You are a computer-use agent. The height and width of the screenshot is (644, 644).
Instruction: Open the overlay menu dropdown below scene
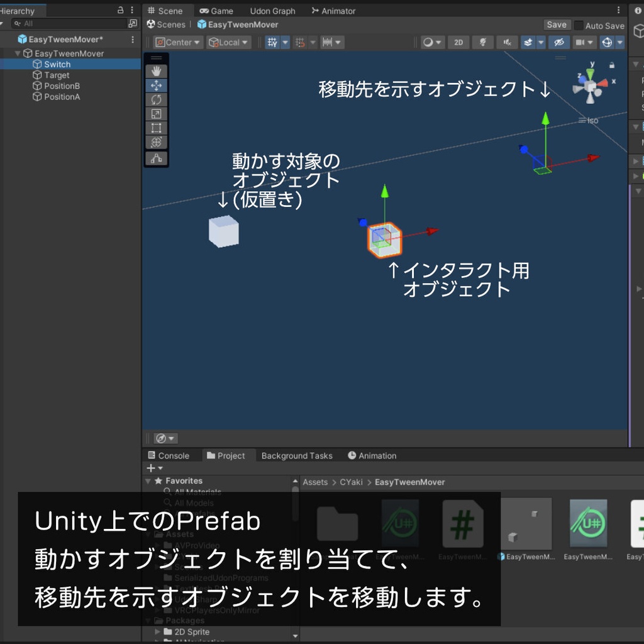165,438
